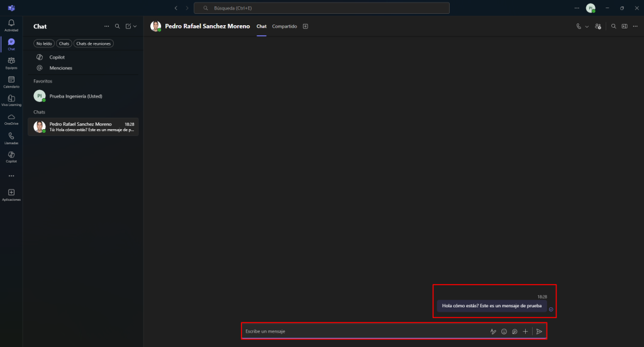Open text formatting options in compose box
The height and width of the screenshot is (347, 644).
[493, 331]
